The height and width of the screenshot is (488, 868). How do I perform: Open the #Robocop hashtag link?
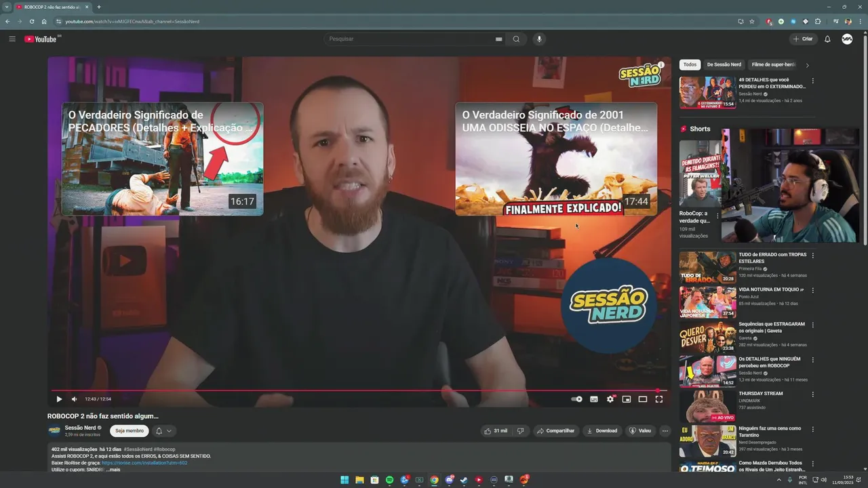tap(165, 449)
